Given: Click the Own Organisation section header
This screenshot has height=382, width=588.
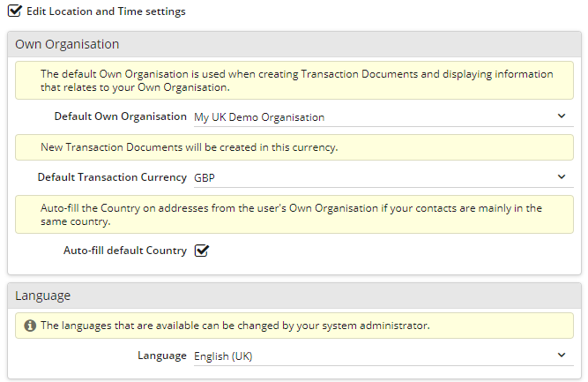Looking at the screenshot, I should click(294, 44).
